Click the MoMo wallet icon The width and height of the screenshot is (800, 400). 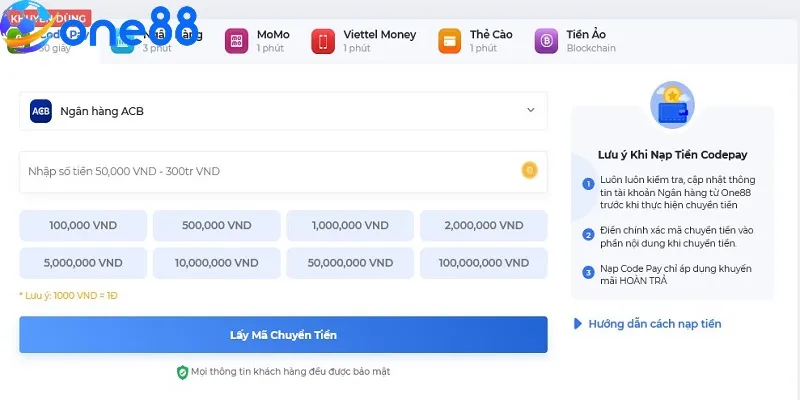click(x=236, y=41)
